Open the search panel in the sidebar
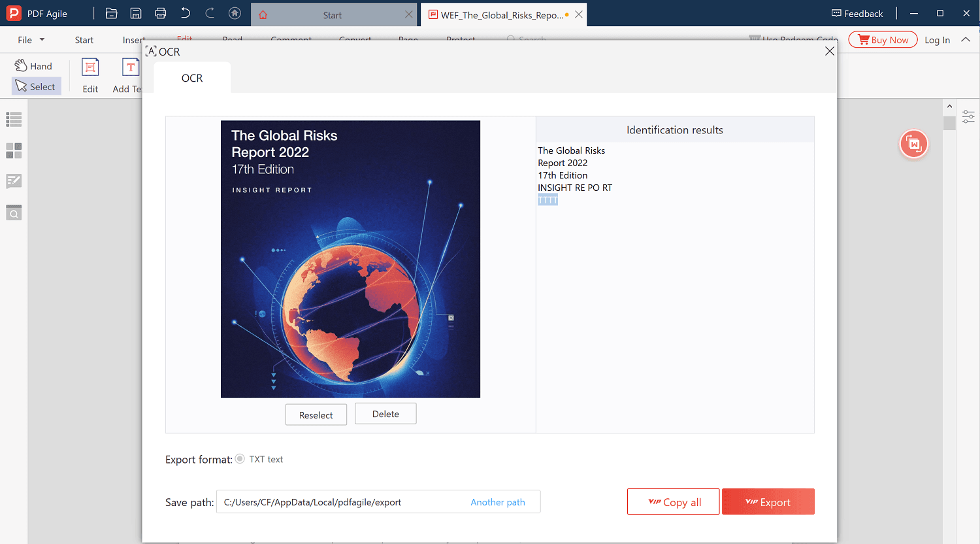The height and width of the screenshot is (544, 980). (x=14, y=212)
